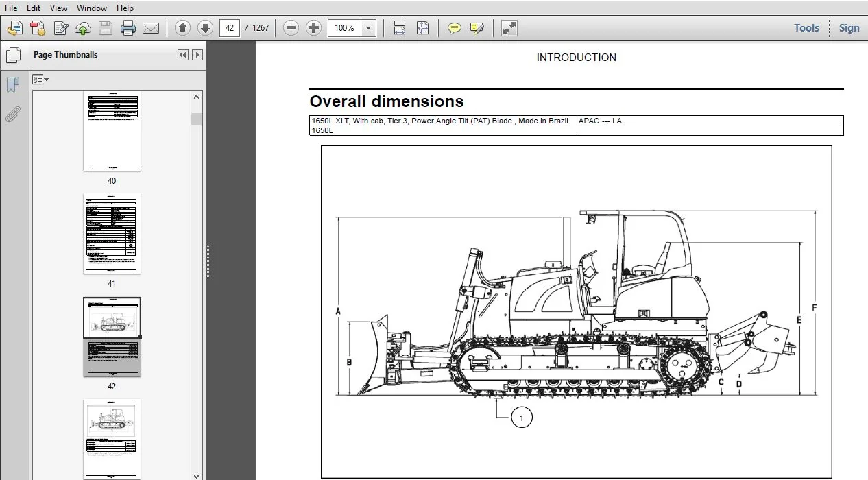Collapse the Page Thumbnails pane with double arrow
Viewport: 868px width, 480px height.
click(183, 55)
